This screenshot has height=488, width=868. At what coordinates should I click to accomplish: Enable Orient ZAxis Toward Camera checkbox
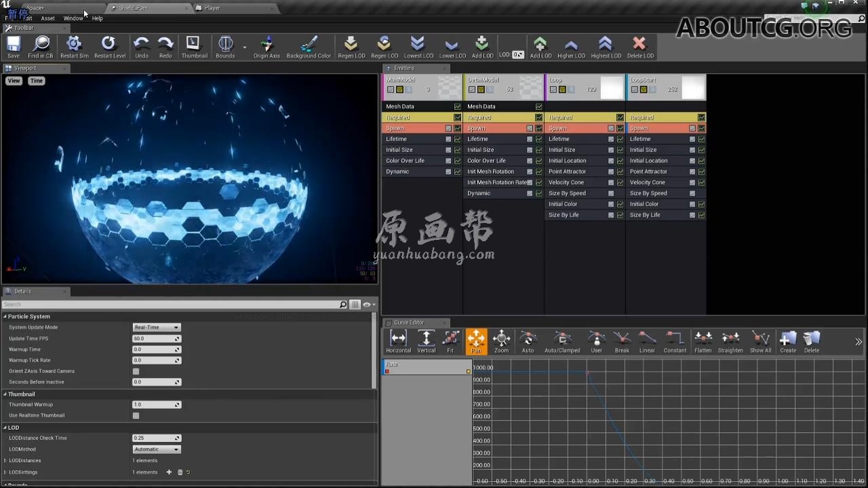point(136,371)
